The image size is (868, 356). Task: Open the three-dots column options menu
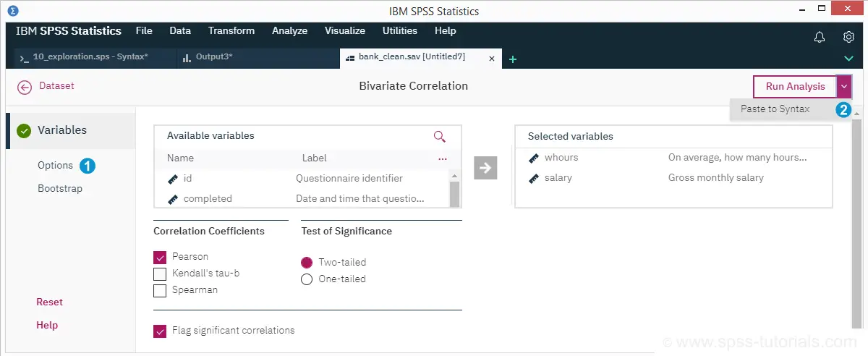[x=442, y=158]
